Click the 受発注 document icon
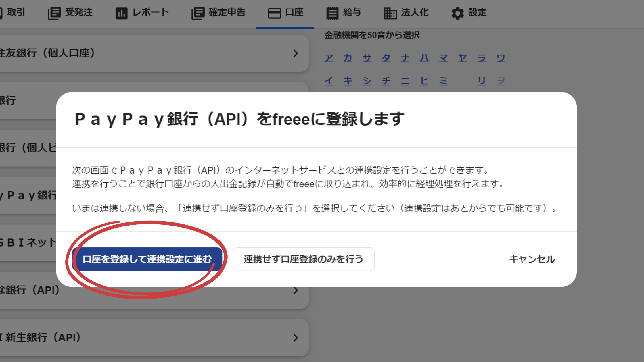Viewport: 644px width, 362px height. click(54, 13)
